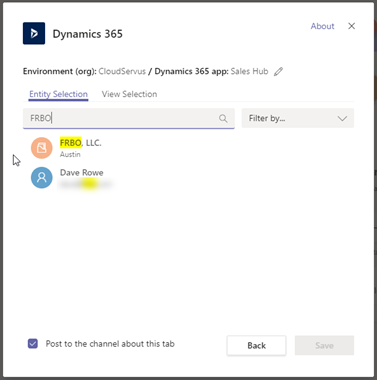Open the Filter by dropdown

coord(298,118)
